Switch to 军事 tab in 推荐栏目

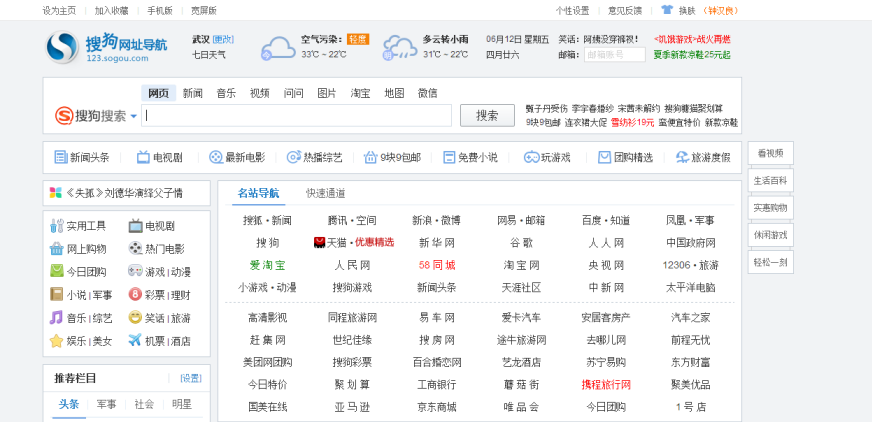point(106,404)
